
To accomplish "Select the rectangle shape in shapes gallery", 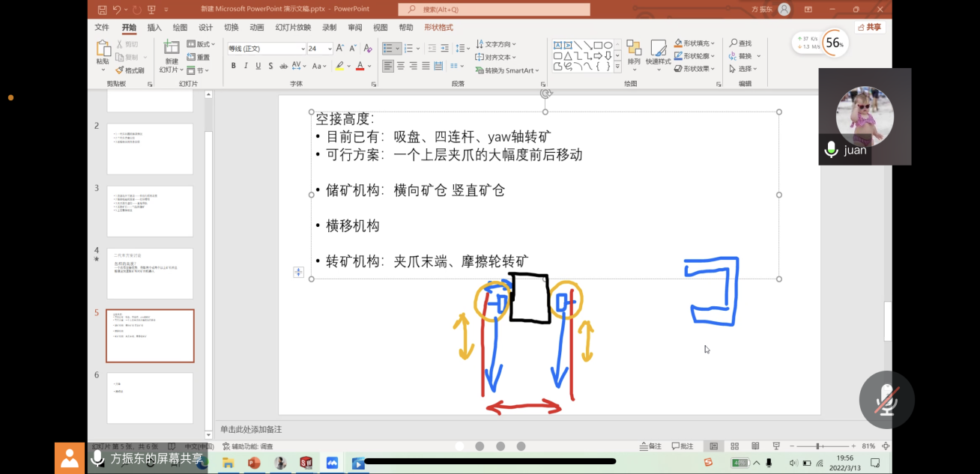I will click(x=597, y=45).
